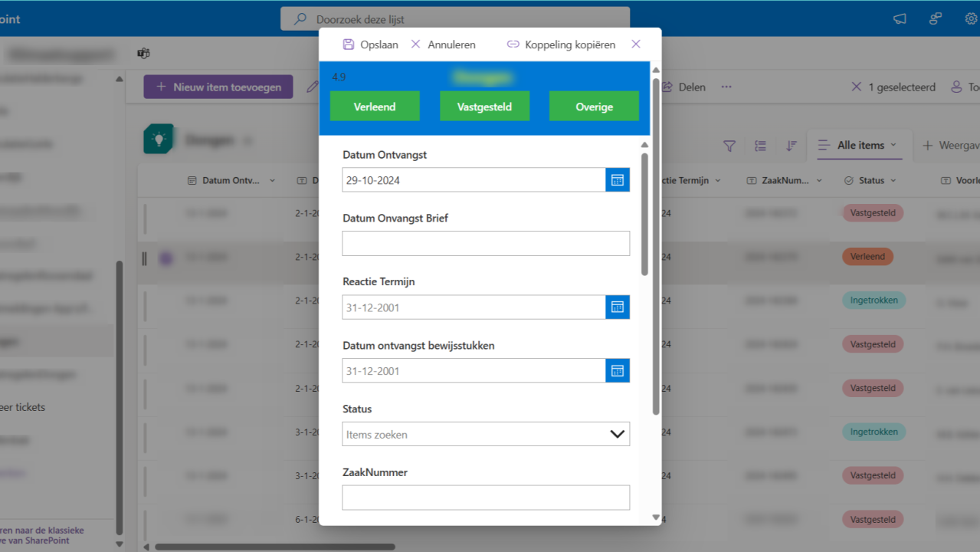The width and height of the screenshot is (980, 552).
Task: Click the Koppeling kopiëren link icon
Action: [x=513, y=44]
